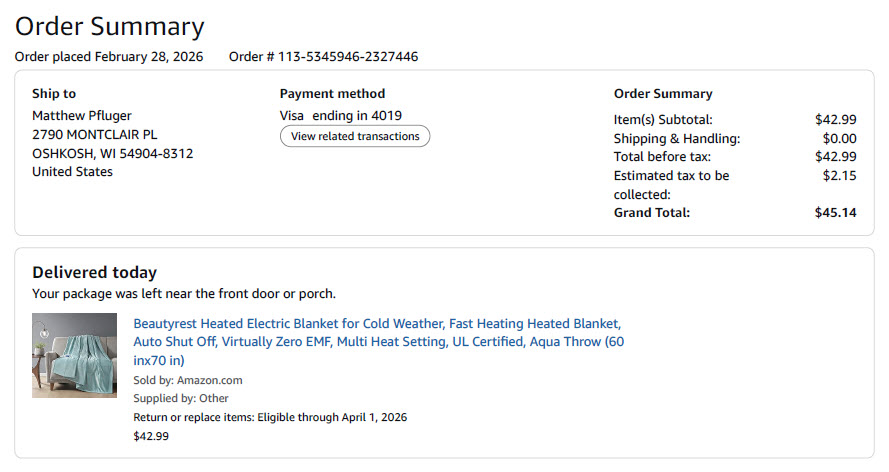Click the Grand Total amount $45.14
The image size is (889, 472).
(x=835, y=212)
